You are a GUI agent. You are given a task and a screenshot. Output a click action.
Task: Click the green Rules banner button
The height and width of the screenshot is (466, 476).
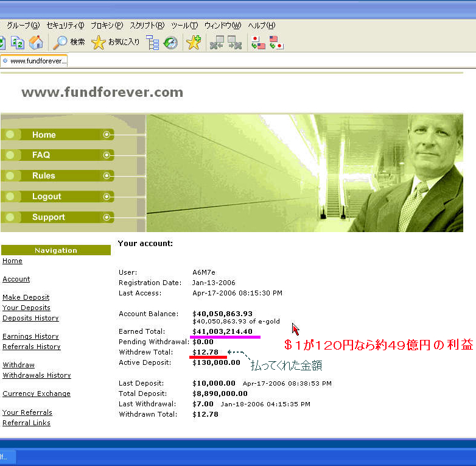tap(58, 175)
